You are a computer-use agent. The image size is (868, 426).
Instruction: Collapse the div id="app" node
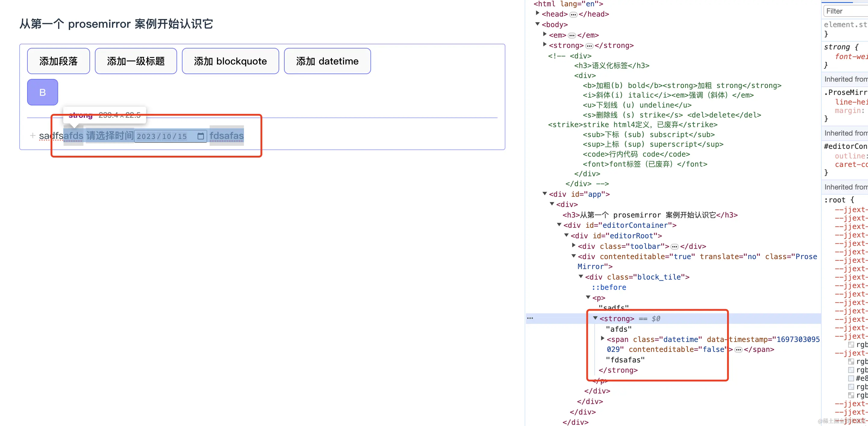pyautogui.click(x=545, y=193)
